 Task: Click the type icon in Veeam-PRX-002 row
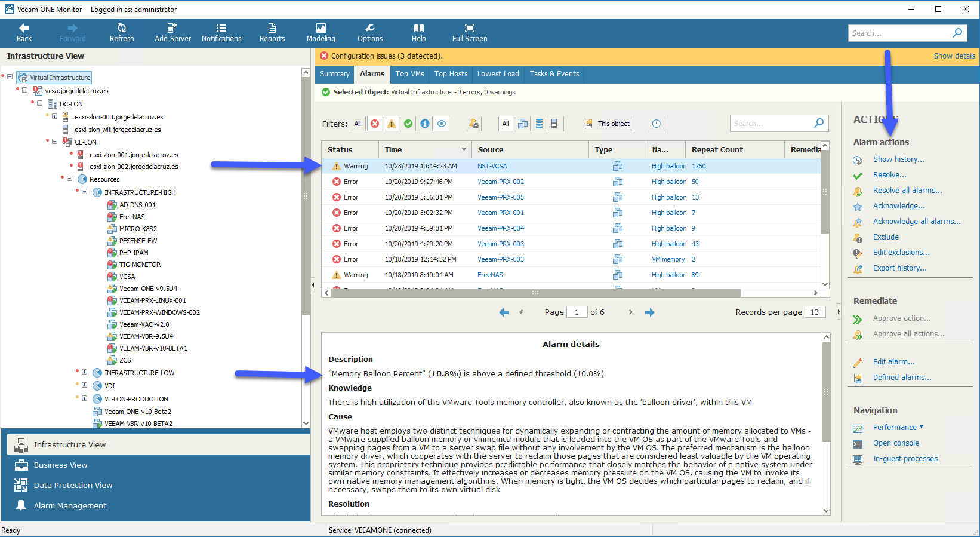click(618, 182)
